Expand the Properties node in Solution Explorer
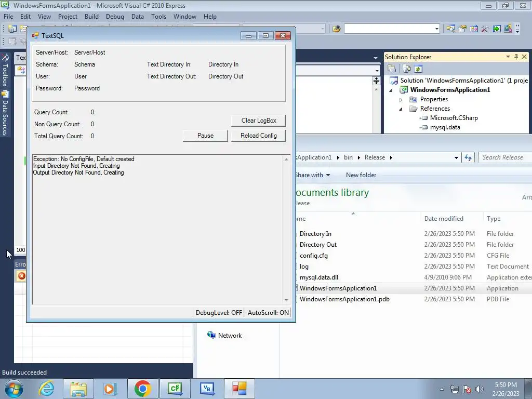The height and width of the screenshot is (399, 532). pyautogui.click(x=401, y=100)
